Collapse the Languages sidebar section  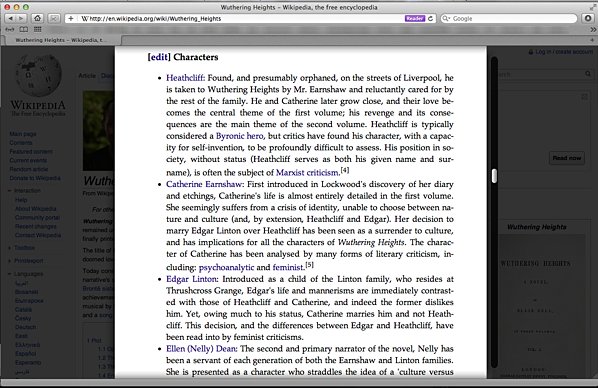pyautogui.click(x=10, y=274)
